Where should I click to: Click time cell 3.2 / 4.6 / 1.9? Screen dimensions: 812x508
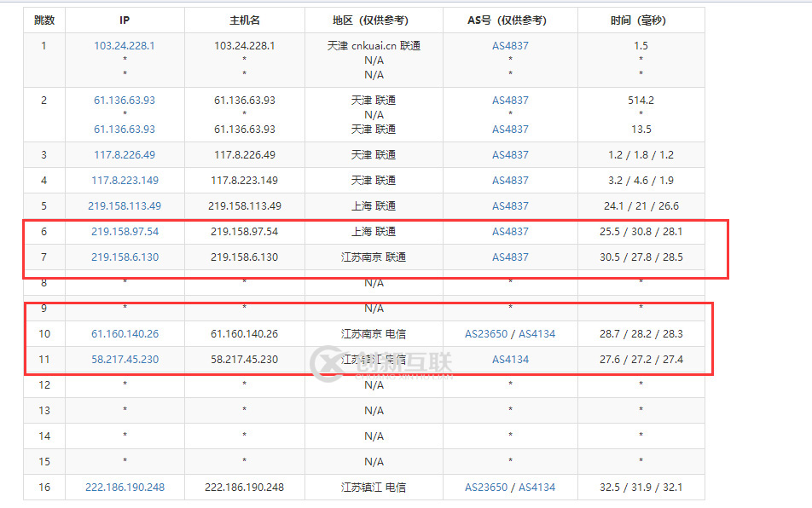[x=641, y=180]
